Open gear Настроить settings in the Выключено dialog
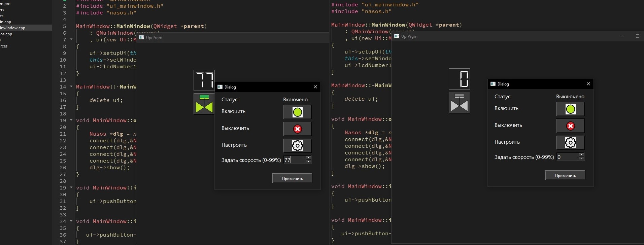This screenshot has width=644, height=245. pos(570,143)
